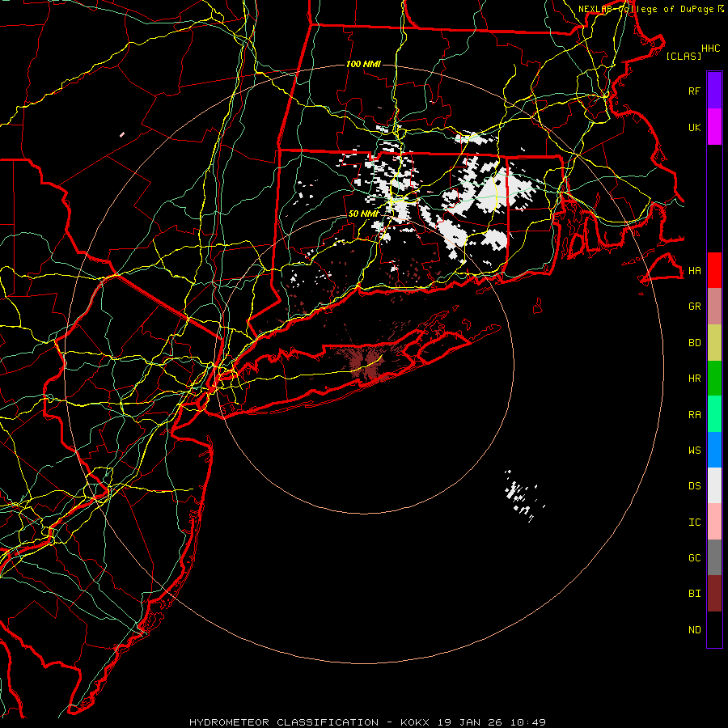
Task: Click the BD legend label
Action: pos(694,343)
